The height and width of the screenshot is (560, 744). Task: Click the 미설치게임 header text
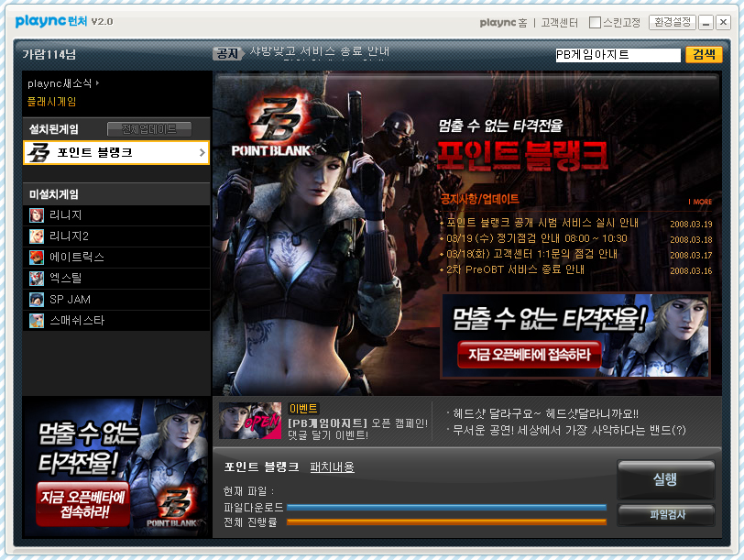point(54,194)
